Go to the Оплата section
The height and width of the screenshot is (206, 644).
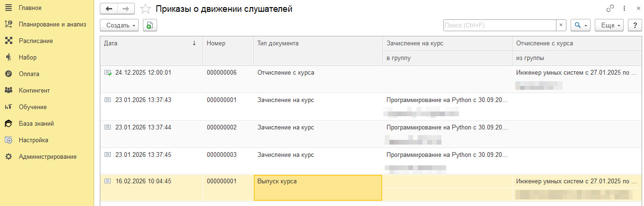point(29,74)
